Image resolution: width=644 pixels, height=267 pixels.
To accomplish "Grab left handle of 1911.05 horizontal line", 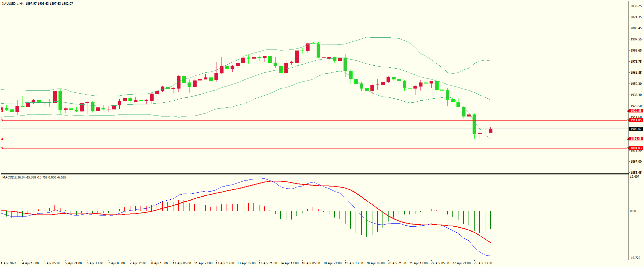I will click(2, 120).
